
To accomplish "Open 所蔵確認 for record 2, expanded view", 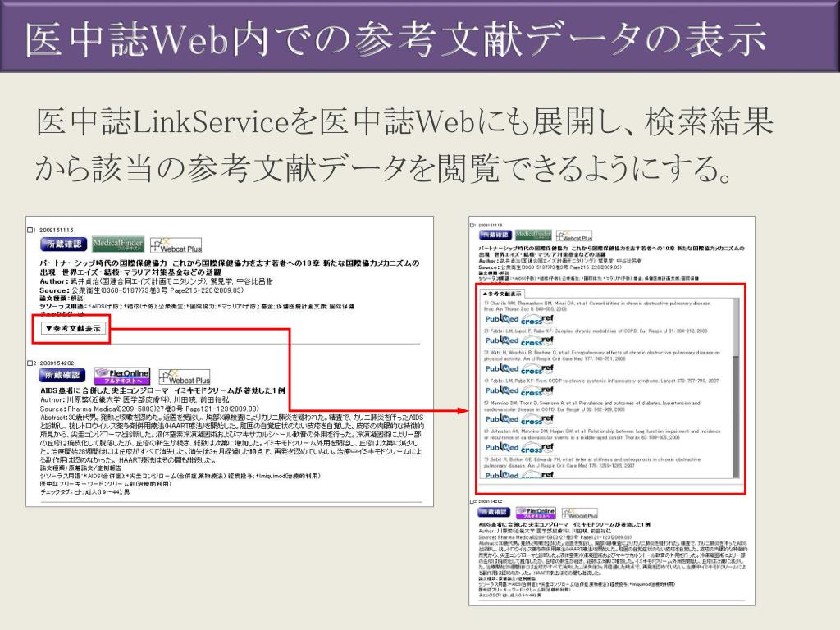I will tap(495, 512).
